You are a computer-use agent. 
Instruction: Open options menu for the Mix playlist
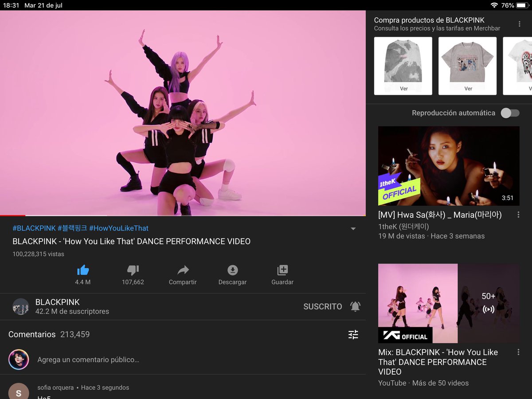point(518,352)
